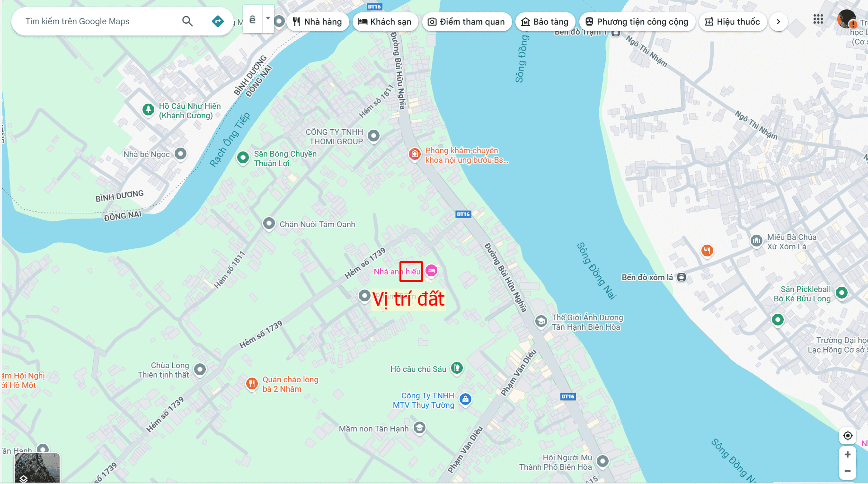Zoom in with the plus button
Viewport: 868px width, 484px height.
pos(848,454)
